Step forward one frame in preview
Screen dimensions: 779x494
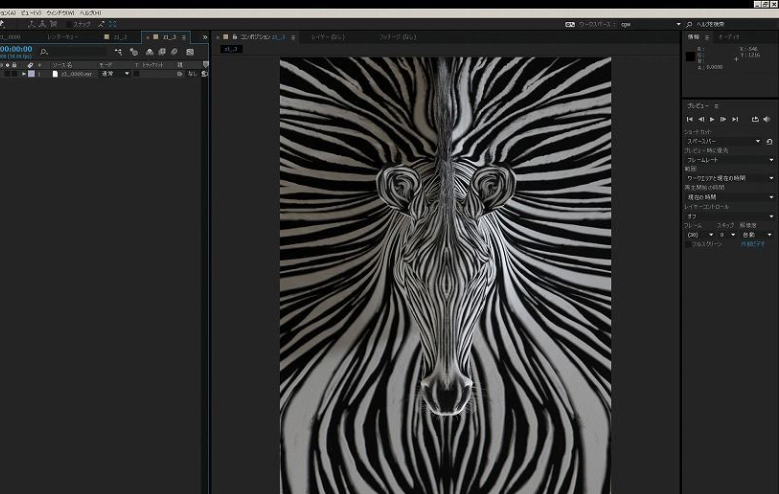tap(723, 119)
